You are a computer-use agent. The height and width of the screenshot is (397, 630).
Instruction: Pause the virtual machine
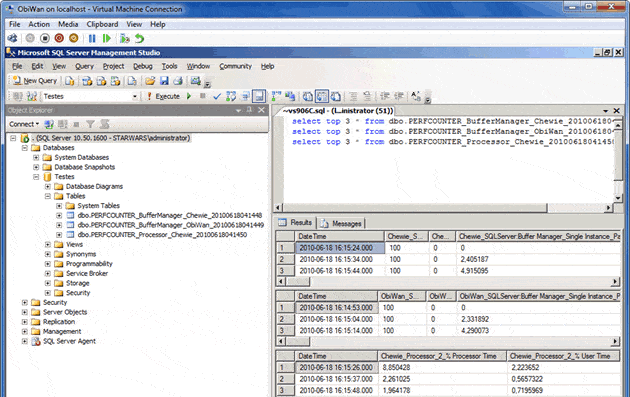[x=92, y=38]
